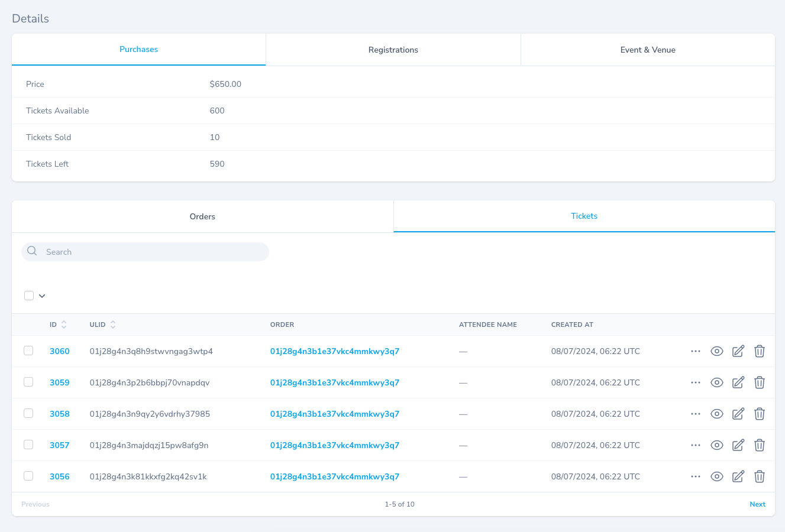785x532 pixels.
Task: Toggle the select-all tickets checkbox
Action: (29, 296)
